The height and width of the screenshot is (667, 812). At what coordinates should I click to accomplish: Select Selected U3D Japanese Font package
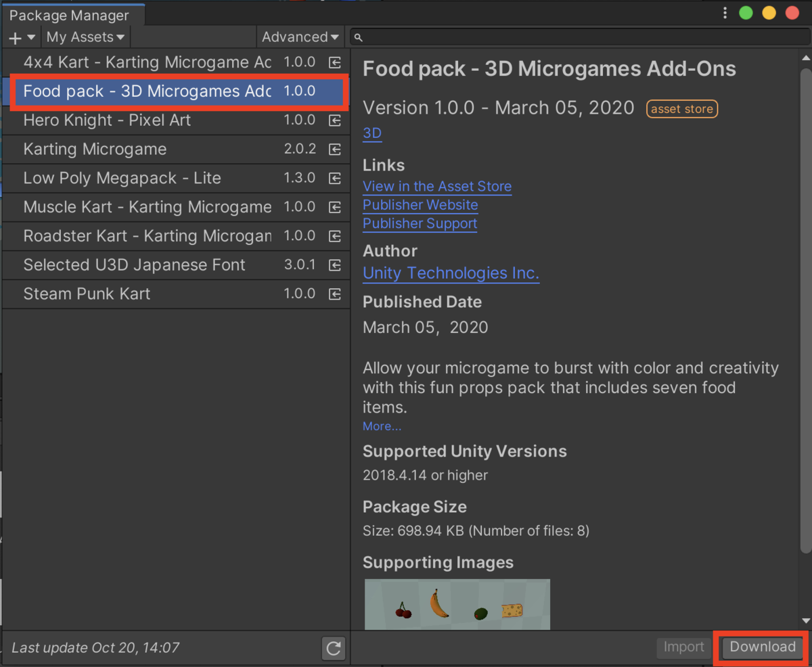click(176, 265)
